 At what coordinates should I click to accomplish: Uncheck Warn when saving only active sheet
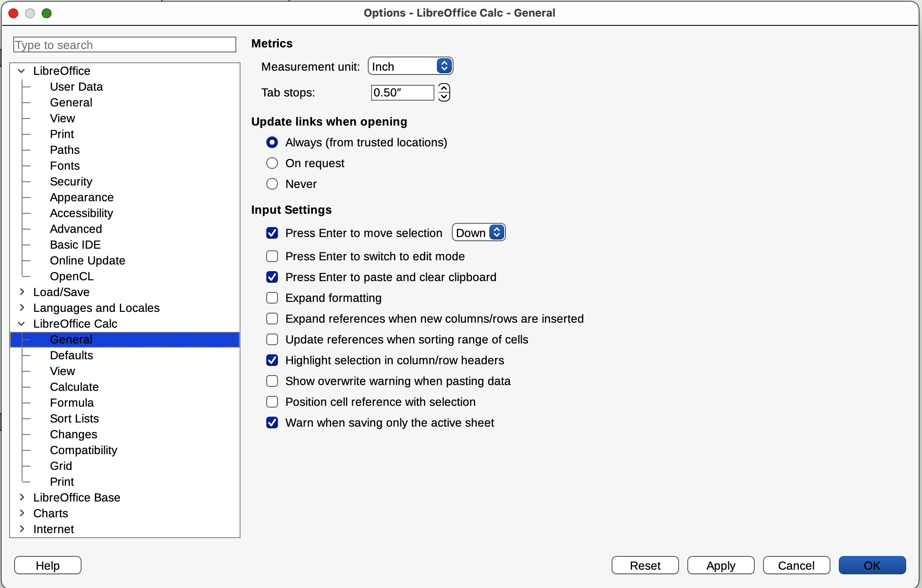[x=272, y=422]
